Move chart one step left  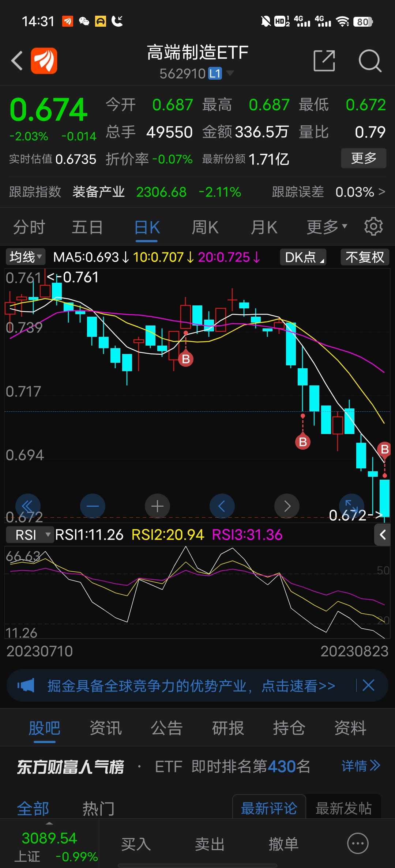tap(222, 506)
